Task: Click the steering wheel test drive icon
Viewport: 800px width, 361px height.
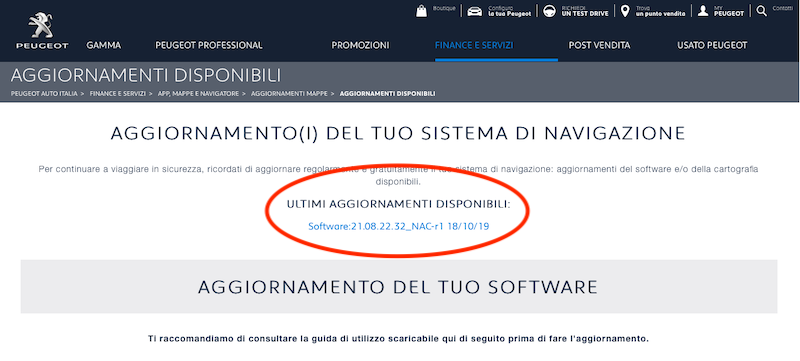Action: click(x=549, y=11)
